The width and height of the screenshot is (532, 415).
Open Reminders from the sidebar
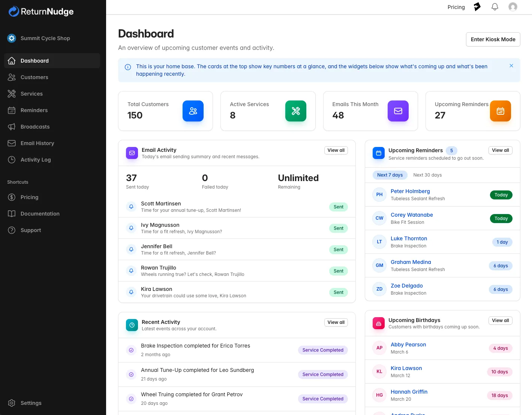[34, 110]
